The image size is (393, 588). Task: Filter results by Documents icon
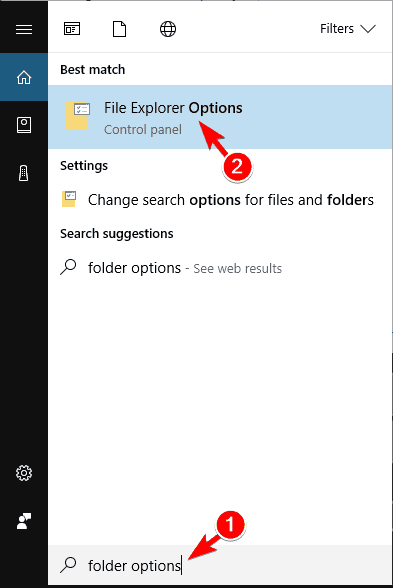tap(119, 29)
